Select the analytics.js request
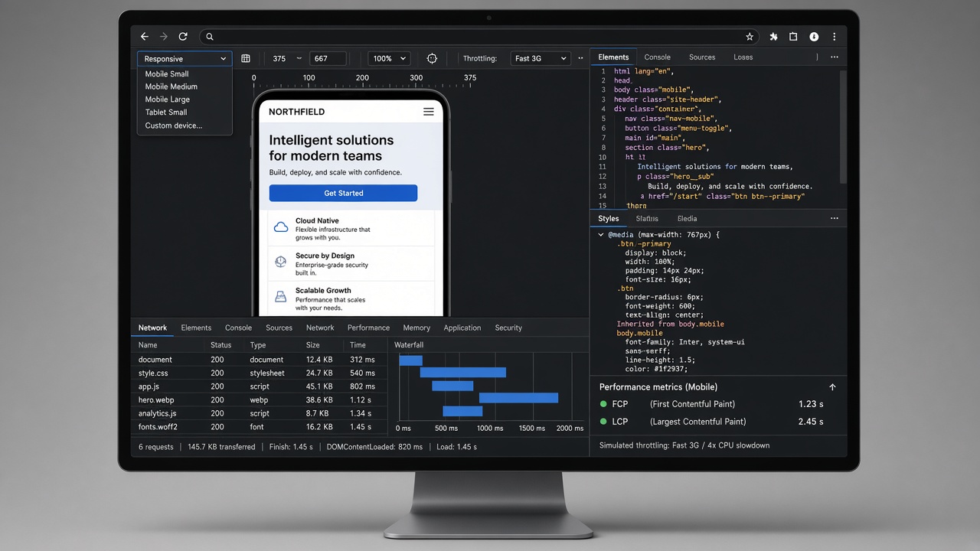Viewport: 980px width, 551px height. coord(260,413)
